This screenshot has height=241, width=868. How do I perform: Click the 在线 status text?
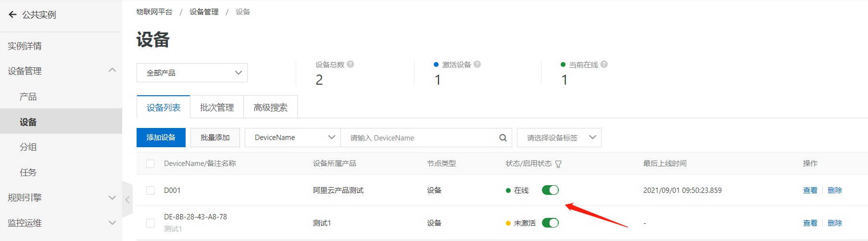pyautogui.click(x=521, y=190)
